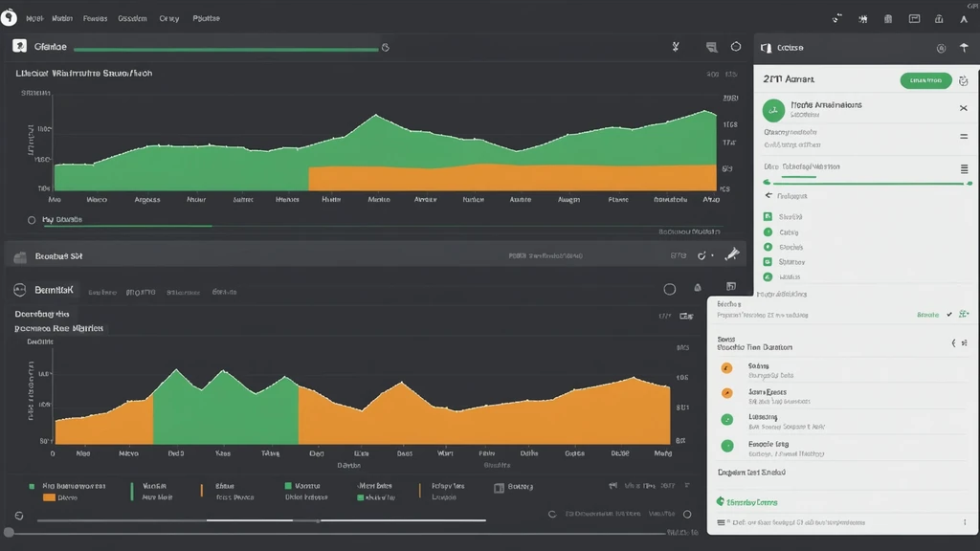Click the pin arrow icon in right panel header
This screenshot has height=551, width=980.
point(964,48)
